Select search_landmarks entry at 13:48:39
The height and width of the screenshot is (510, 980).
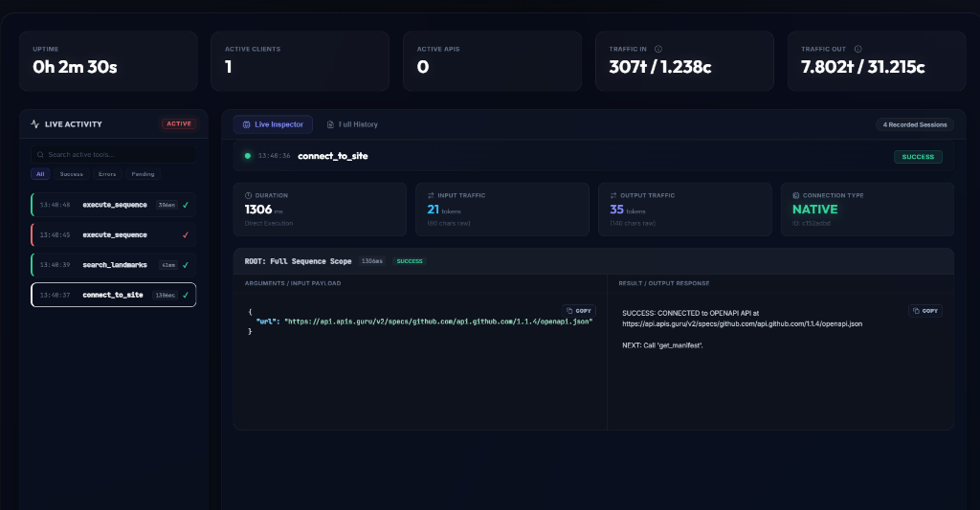[x=114, y=265]
